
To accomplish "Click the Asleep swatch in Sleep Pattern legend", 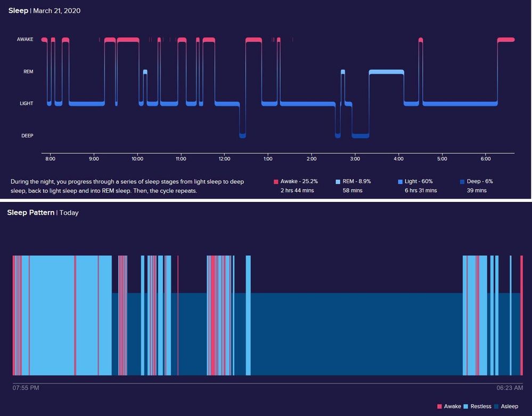I will 496,406.
